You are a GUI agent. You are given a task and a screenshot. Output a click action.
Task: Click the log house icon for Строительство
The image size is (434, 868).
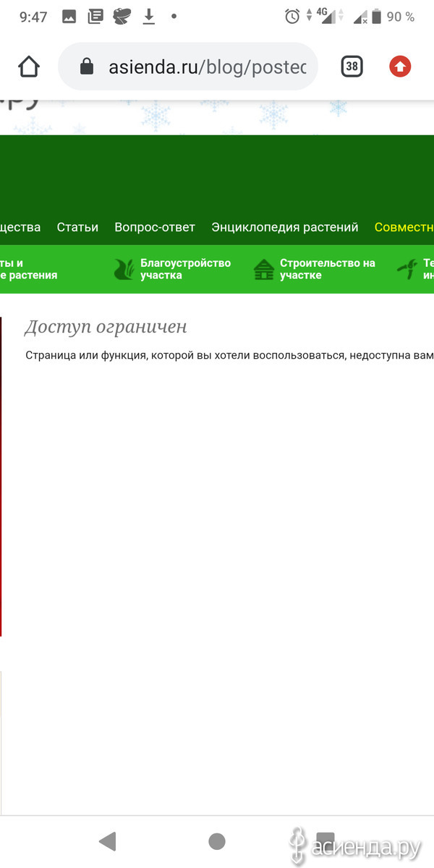coord(264,269)
